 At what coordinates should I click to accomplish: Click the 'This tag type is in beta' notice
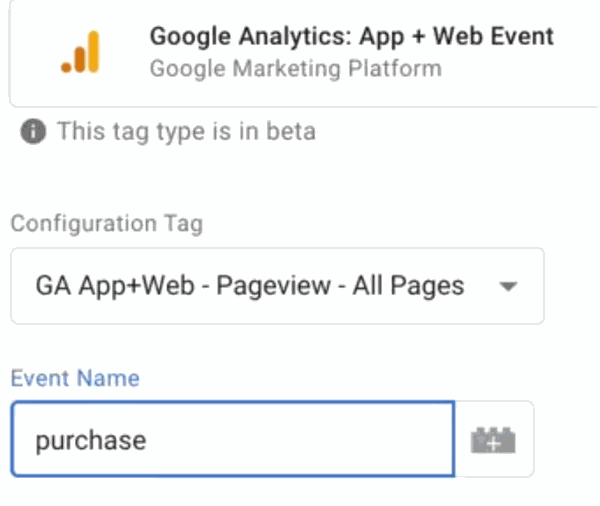point(186,131)
